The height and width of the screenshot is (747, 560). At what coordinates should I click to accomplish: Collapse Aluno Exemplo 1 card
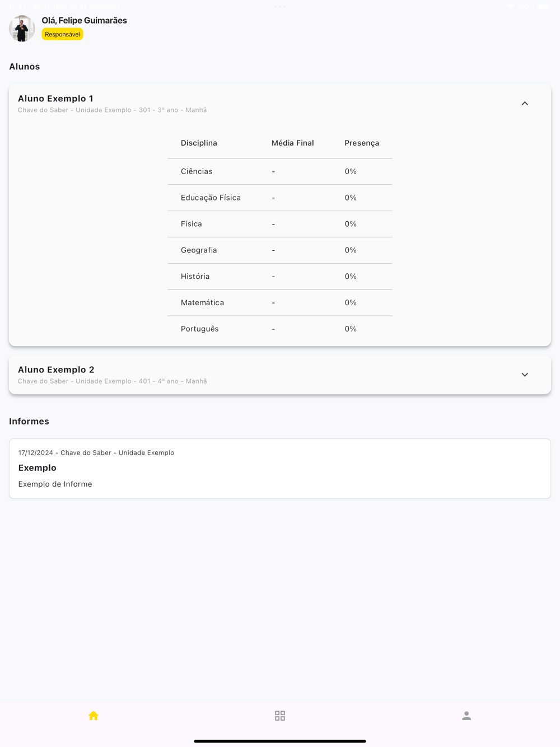coord(525,104)
